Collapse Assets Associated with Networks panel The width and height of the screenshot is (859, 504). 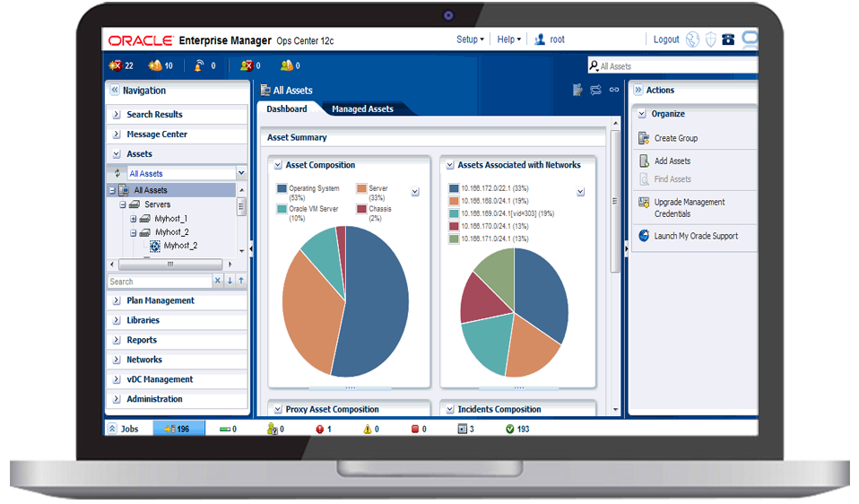450,165
